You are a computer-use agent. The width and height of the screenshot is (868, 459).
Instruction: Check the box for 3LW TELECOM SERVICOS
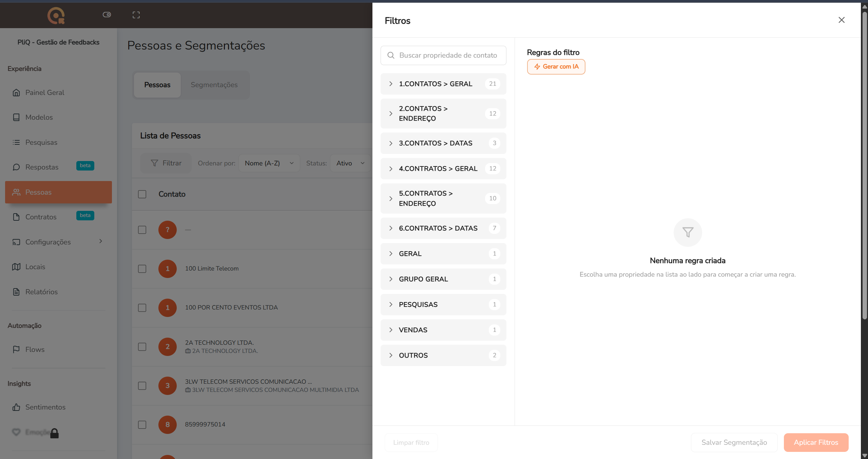click(142, 386)
